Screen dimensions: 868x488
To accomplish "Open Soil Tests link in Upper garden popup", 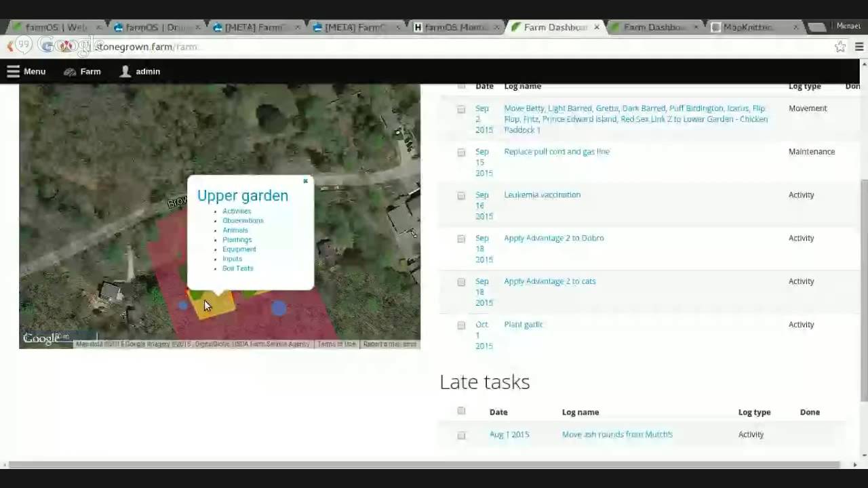I will click(x=237, y=268).
